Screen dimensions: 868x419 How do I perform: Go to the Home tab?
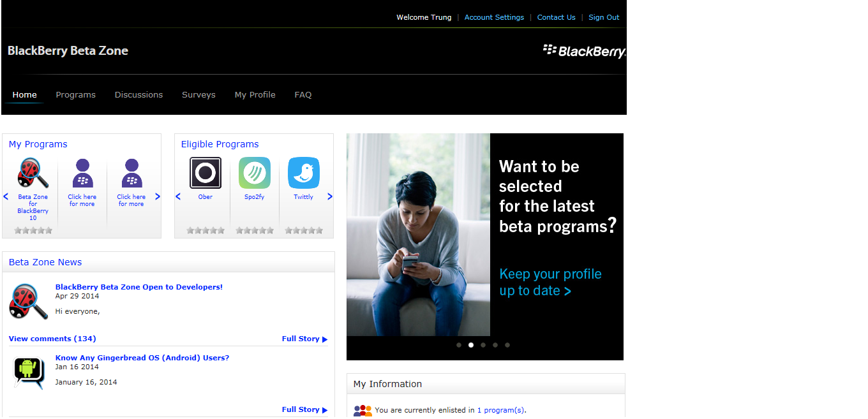click(25, 95)
